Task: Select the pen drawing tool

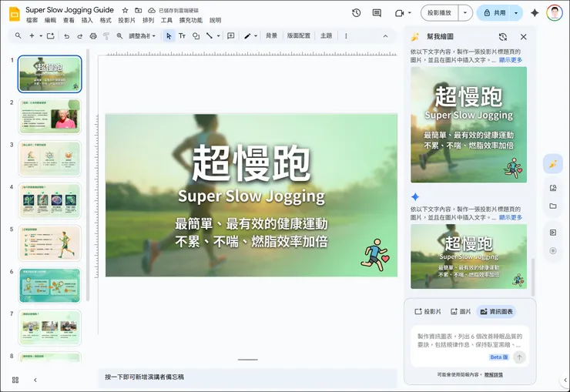Action: coord(247,36)
